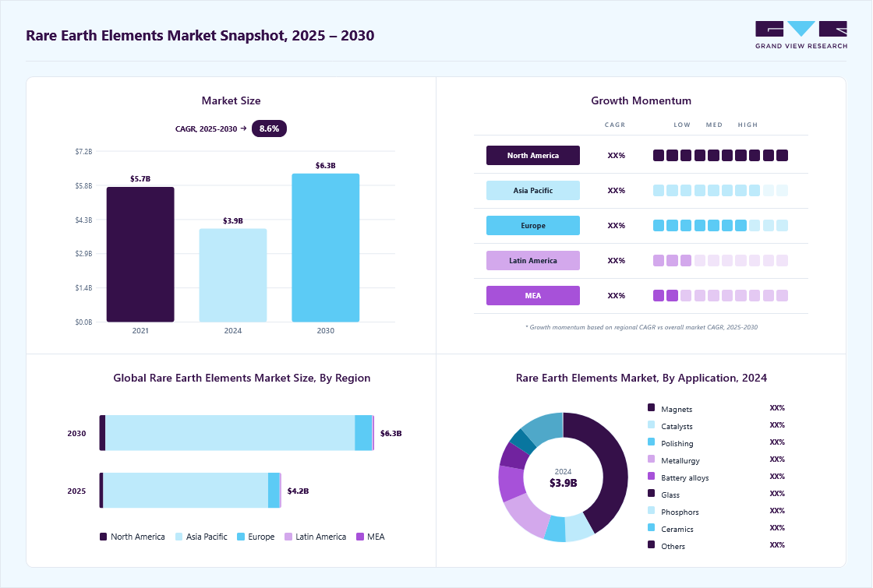The height and width of the screenshot is (588, 873).
Task: Click the MEA region label in Growth Momentum
Action: point(533,295)
